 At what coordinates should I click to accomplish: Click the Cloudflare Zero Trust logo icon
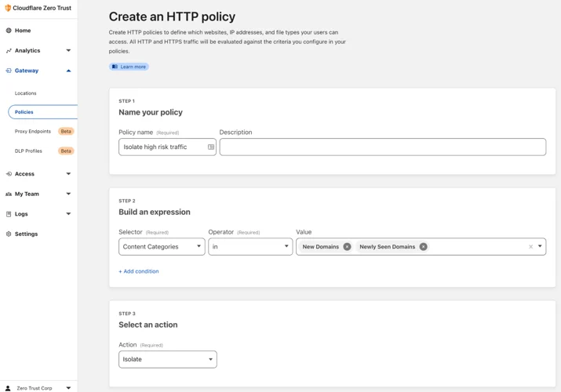[8, 8]
